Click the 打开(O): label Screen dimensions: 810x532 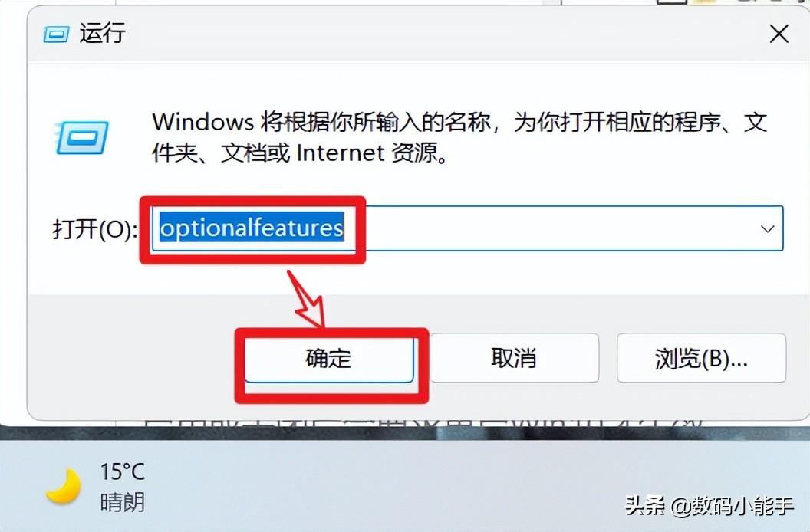(x=94, y=228)
